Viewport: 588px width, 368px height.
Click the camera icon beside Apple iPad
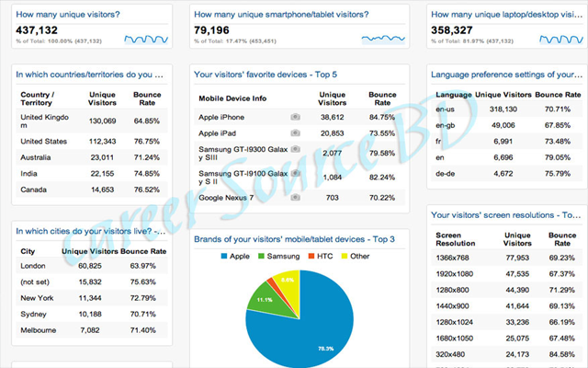[x=295, y=132]
